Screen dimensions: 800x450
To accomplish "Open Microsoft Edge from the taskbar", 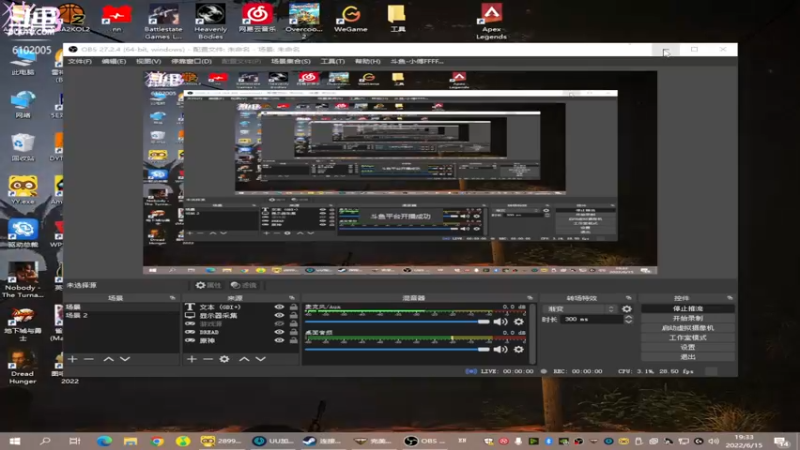I will 104,441.
